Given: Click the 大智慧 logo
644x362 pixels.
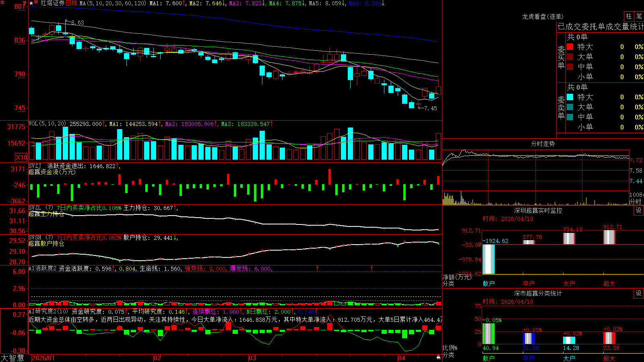Looking at the screenshot, I should (12, 358).
